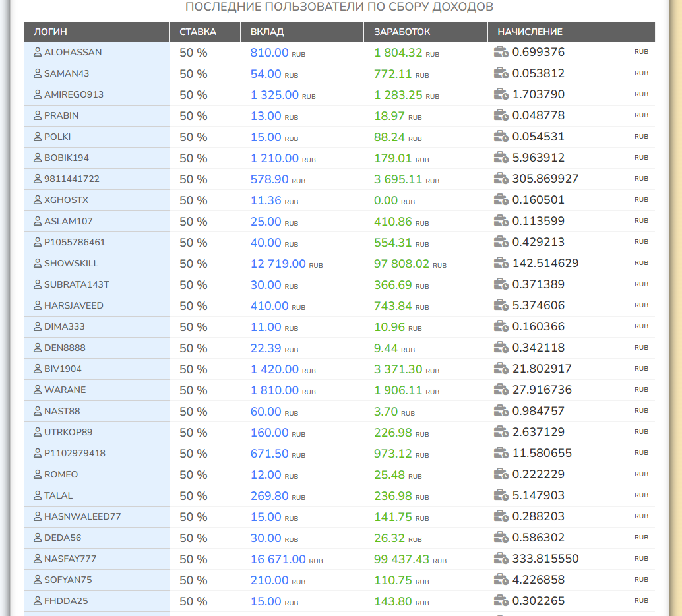Select the P1102979418 login name
The width and height of the screenshot is (682, 616).
[75, 453]
